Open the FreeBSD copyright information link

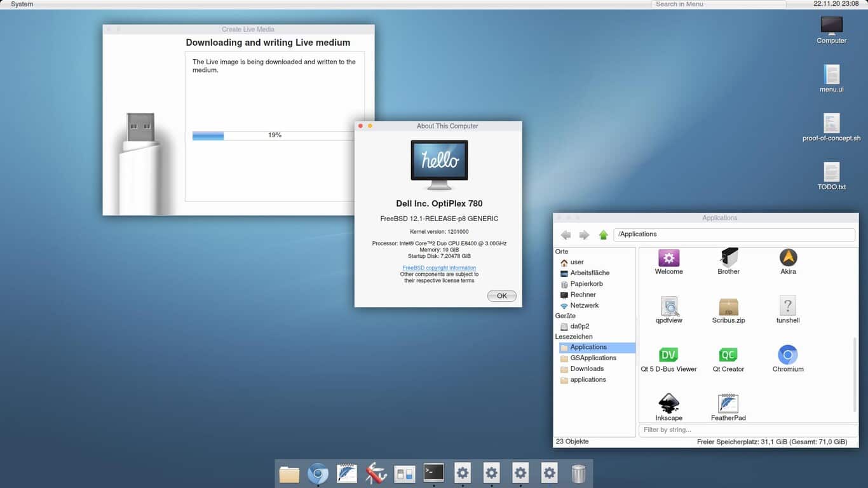tap(439, 268)
